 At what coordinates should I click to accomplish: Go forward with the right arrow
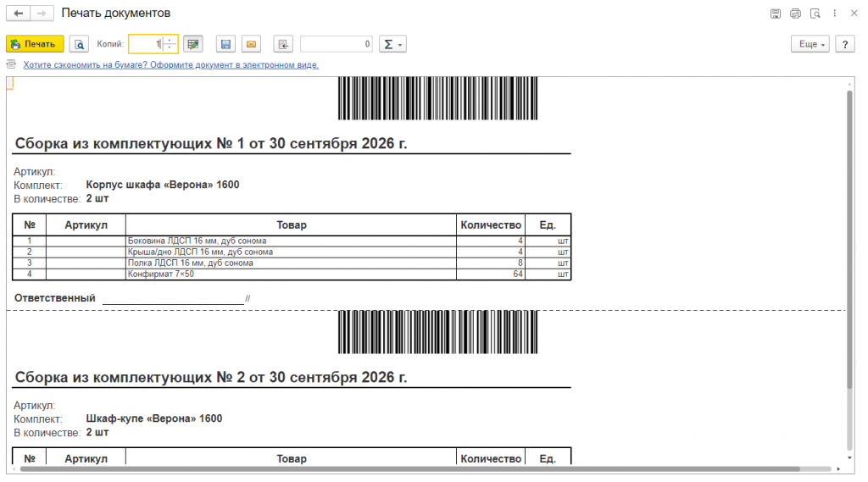[42, 14]
